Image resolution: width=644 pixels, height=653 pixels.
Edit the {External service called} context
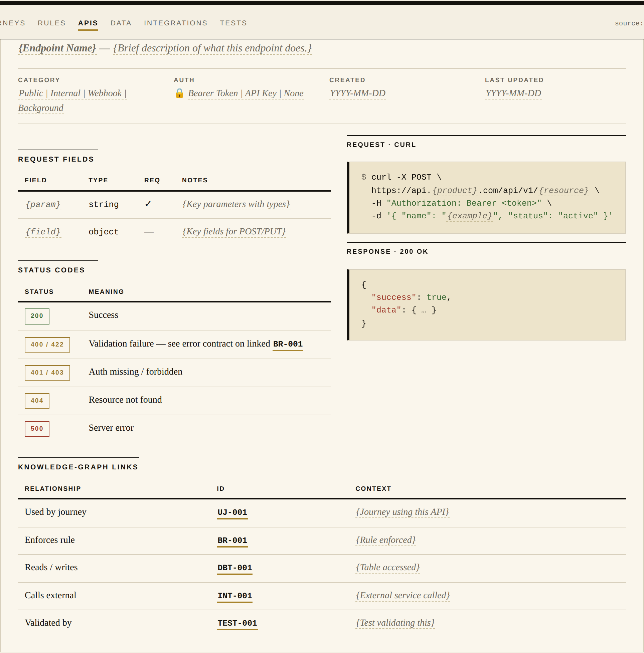tap(402, 596)
